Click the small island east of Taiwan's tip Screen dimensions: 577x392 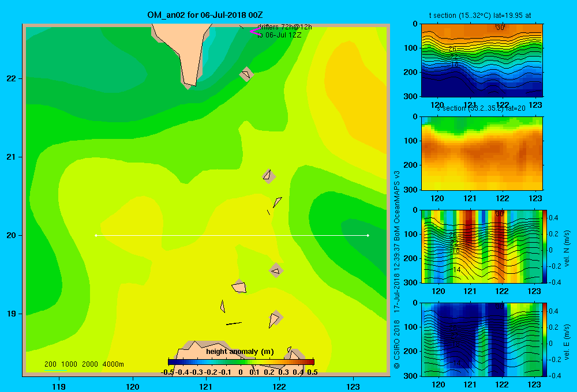click(x=246, y=74)
